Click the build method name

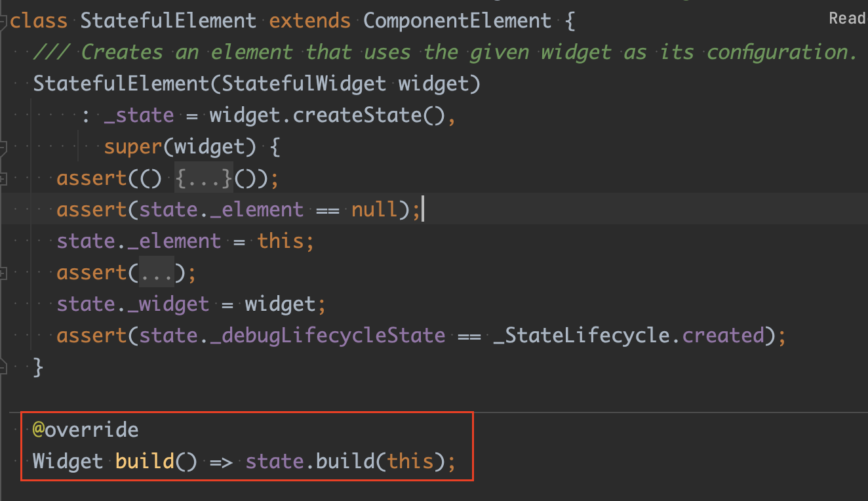[145, 461]
